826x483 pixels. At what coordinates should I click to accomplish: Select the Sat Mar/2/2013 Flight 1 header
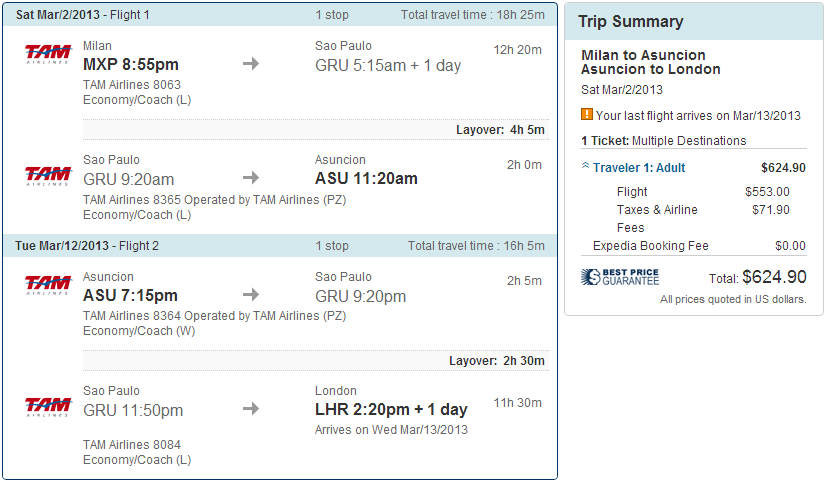83,15
